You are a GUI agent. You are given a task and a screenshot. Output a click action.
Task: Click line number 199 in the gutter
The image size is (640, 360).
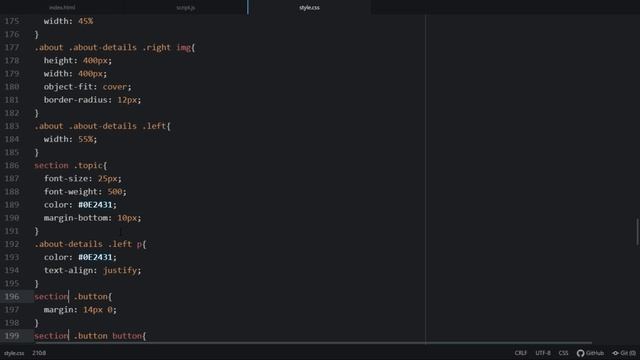click(12, 336)
